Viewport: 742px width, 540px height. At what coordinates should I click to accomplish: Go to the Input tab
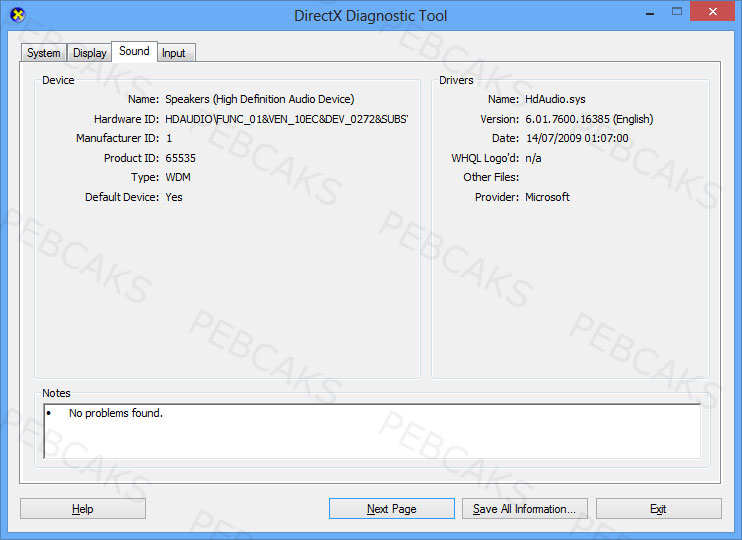(174, 53)
